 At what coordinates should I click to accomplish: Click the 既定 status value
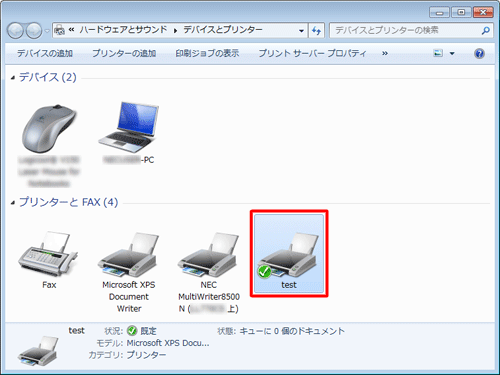(x=148, y=331)
